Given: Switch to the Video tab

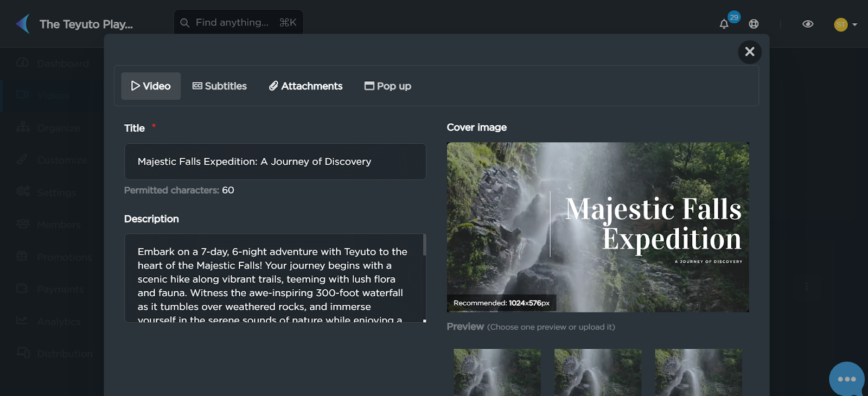Looking at the screenshot, I should (x=151, y=86).
